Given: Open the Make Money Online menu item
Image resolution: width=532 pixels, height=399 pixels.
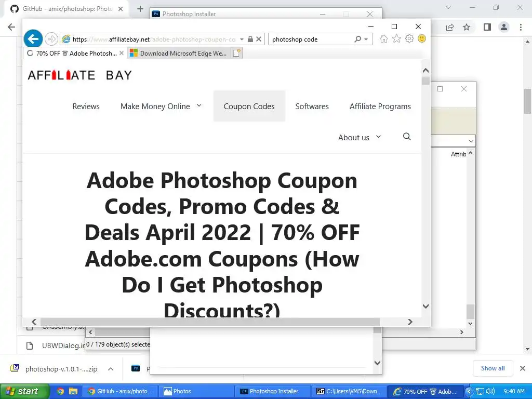Looking at the screenshot, I should [155, 106].
